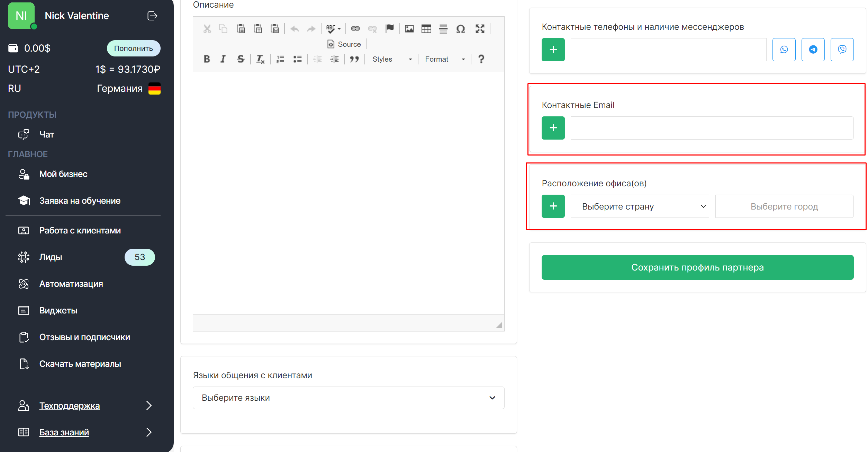The width and height of the screenshot is (868, 452).
Task: Click the Link insert icon
Action: click(355, 29)
